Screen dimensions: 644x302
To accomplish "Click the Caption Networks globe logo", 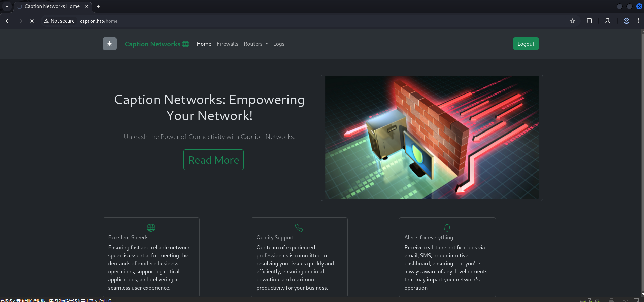I will pos(157,44).
